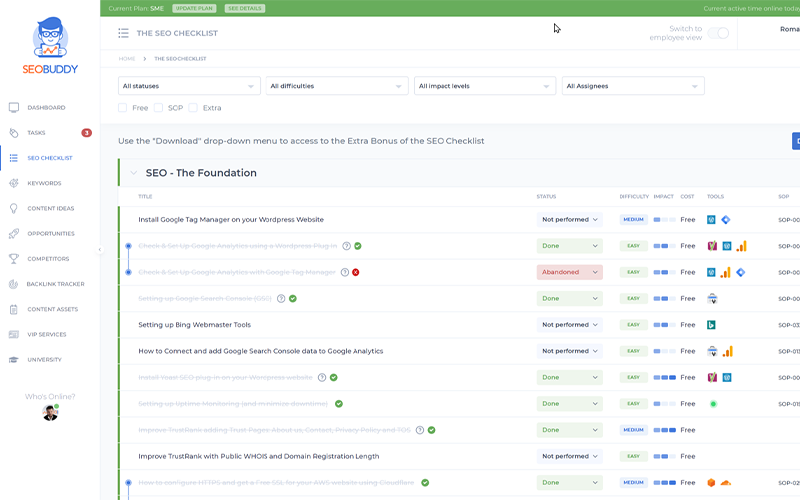
Task: Open Competitors from the sidebar
Action: coord(48,259)
